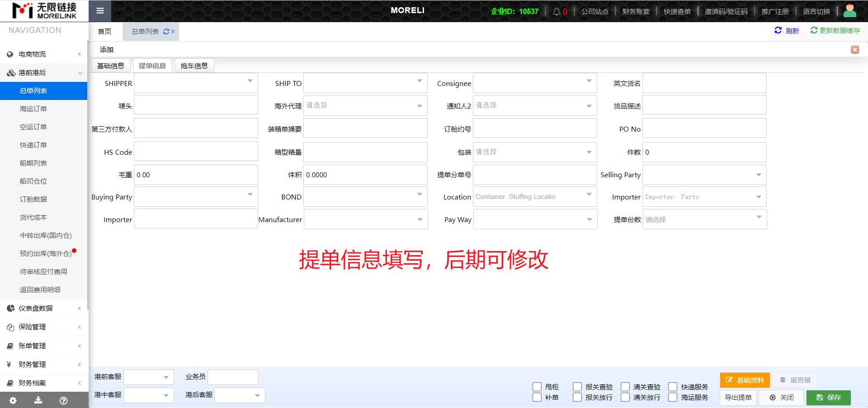Close the 添加 panel with red X

click(854, 50)
